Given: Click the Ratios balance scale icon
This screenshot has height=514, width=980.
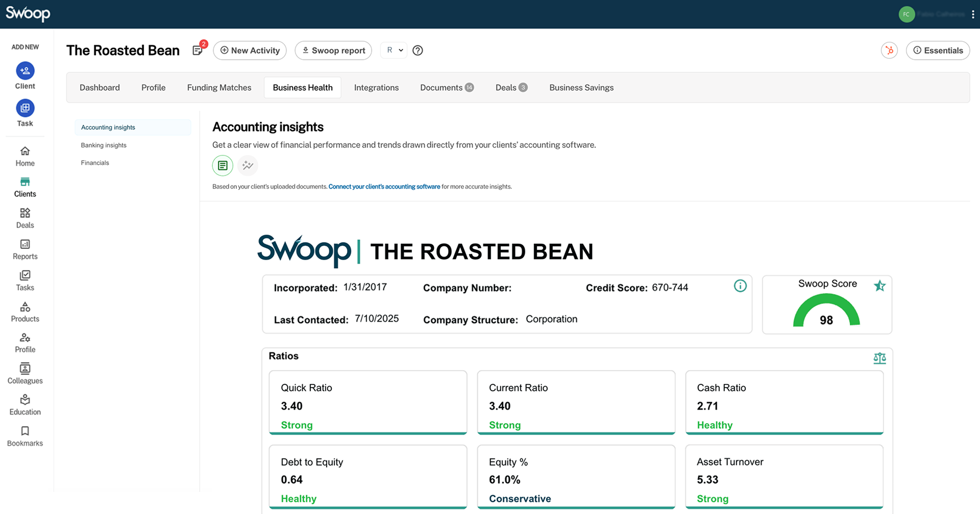Looking at the screenshot, I should (x=879, y=358).
